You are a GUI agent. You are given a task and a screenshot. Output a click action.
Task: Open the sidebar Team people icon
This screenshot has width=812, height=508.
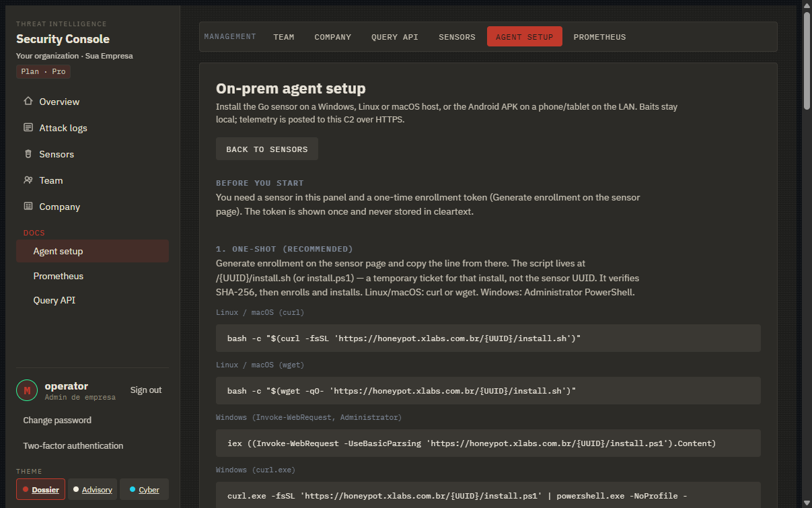pyautogui.click(x=28, y=180)
